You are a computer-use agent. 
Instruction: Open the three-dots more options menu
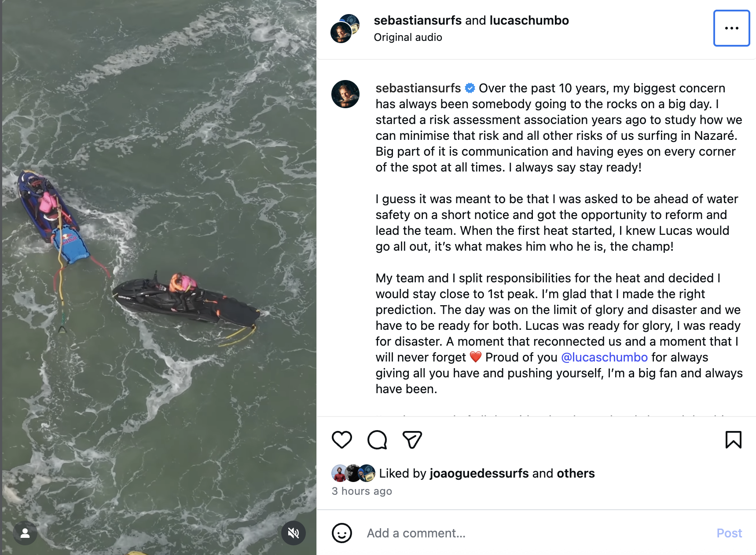click(x=731, y=28)
